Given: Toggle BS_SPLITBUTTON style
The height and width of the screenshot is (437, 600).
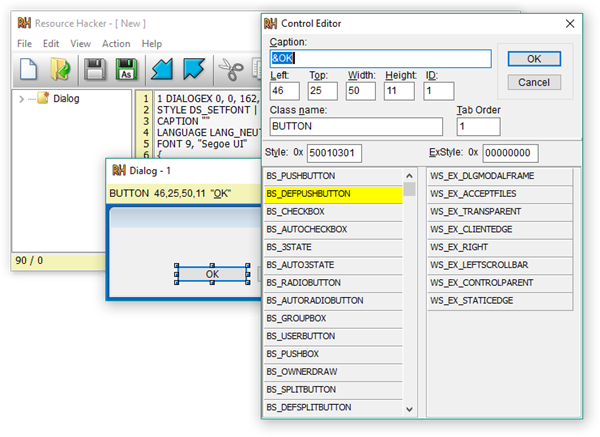Looking at the screenshot, I should coord(333,390).
